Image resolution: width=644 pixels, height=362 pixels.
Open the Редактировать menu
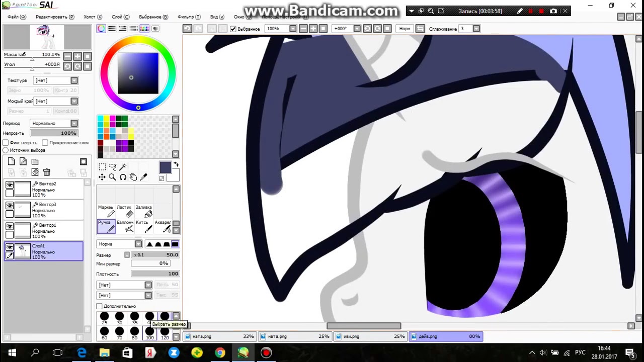[x=55, y=17]
